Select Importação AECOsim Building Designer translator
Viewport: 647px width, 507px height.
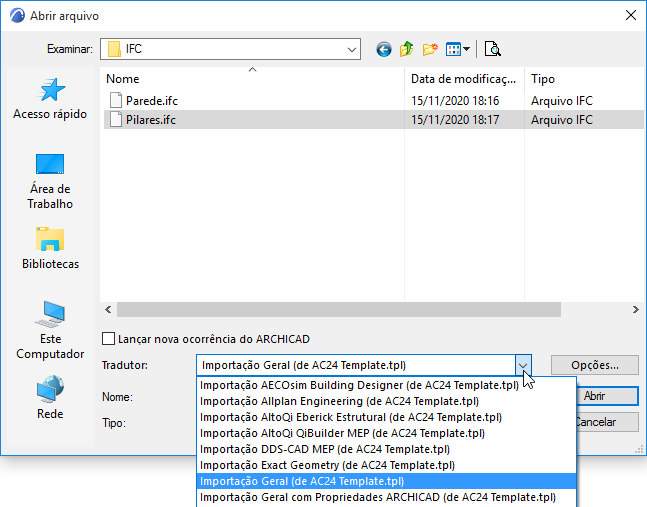pos(386,385)
